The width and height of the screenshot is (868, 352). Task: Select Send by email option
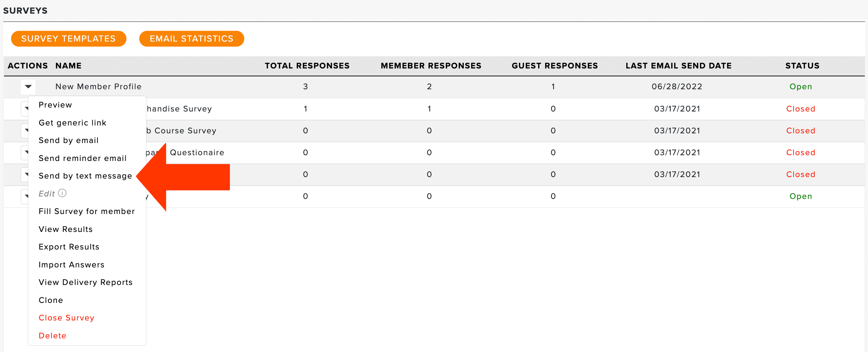pyautogui.click(x=69, y=141)
